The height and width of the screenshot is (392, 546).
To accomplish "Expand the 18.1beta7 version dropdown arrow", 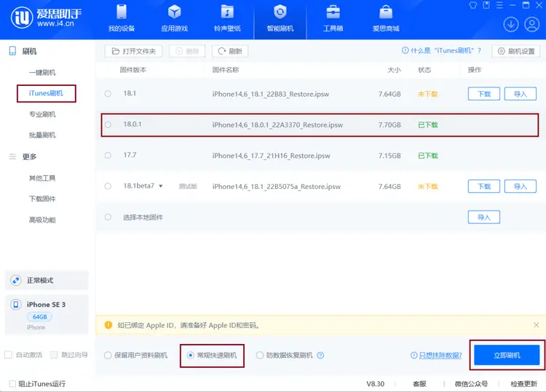I will pyautogui.click(x=161, y=186).
